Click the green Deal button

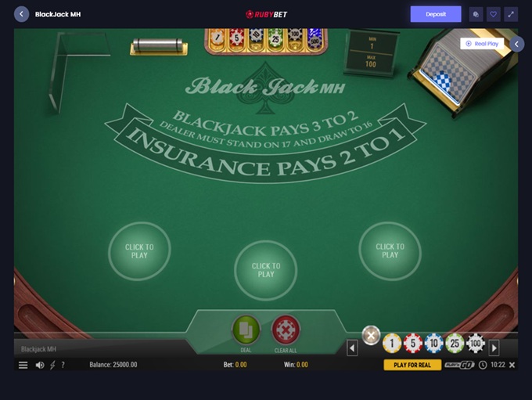(246, 330)
